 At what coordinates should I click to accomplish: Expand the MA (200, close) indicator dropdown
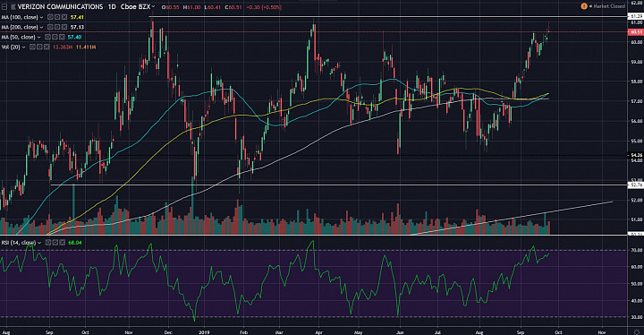coord(41,27)
